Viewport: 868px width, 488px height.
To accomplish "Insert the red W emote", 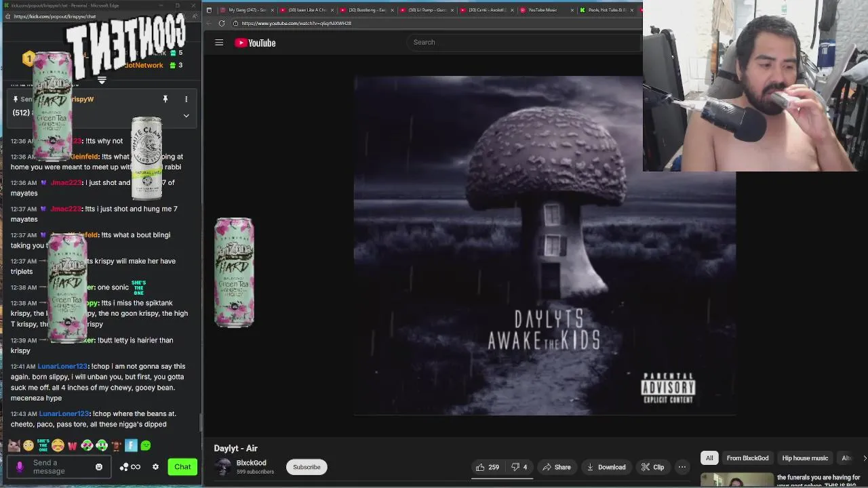I will pyautogui.click(x=73, y=445).
